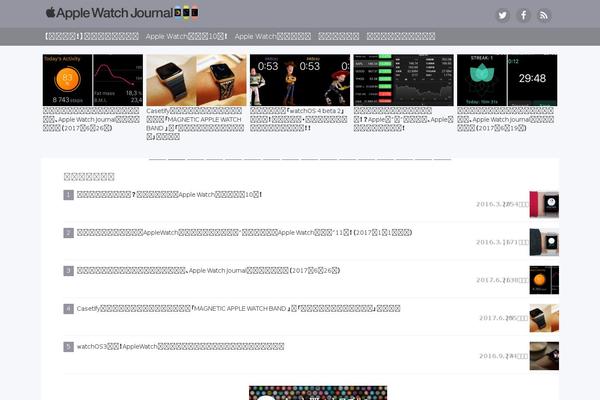Click rank number 1 badge
The width and height of the screenshot is (600, 400).
(x=68, y=195)
